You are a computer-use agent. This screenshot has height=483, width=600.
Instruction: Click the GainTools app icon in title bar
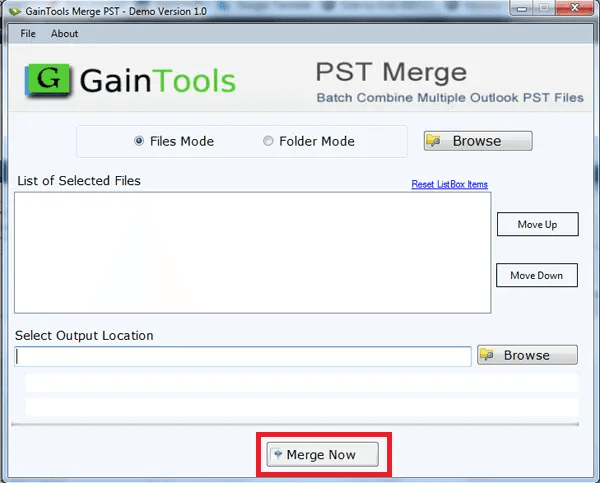point(15,11)
